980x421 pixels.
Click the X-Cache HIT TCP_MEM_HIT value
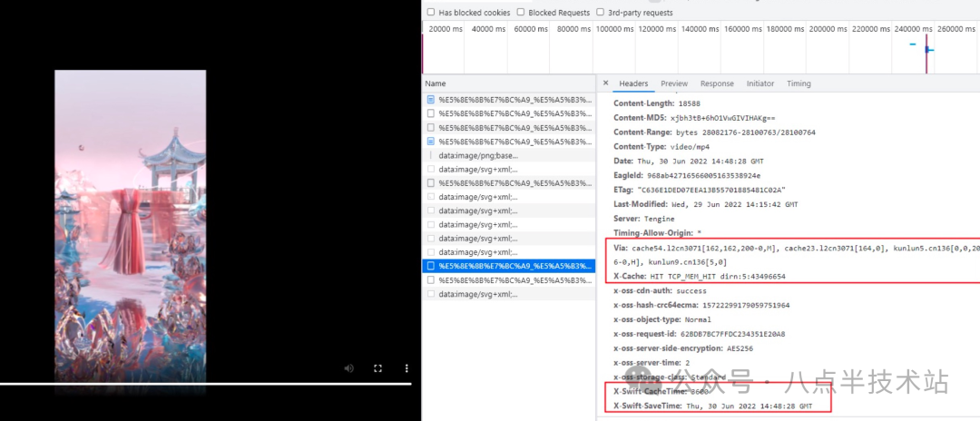pyautogui.click(x=718, y=276)
